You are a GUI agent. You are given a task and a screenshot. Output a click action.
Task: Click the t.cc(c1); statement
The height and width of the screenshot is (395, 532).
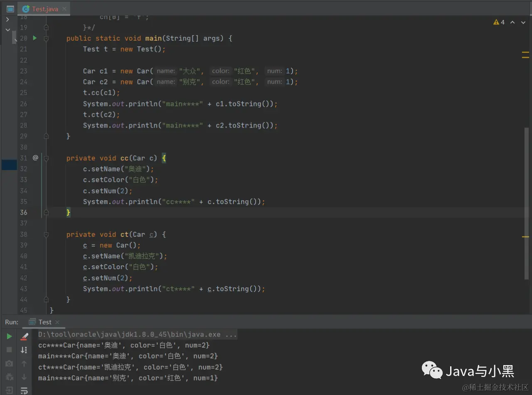click(101, 93)
